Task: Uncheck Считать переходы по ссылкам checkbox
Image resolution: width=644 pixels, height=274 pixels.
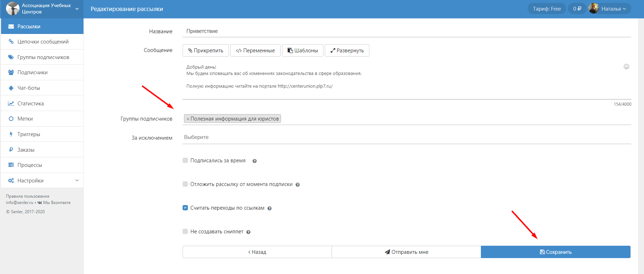Action: 185,208
